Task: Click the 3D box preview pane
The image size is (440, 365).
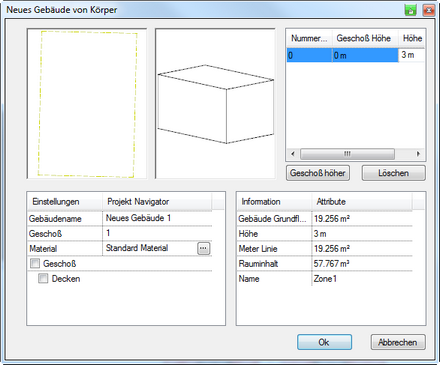Action: coord(215,104)
